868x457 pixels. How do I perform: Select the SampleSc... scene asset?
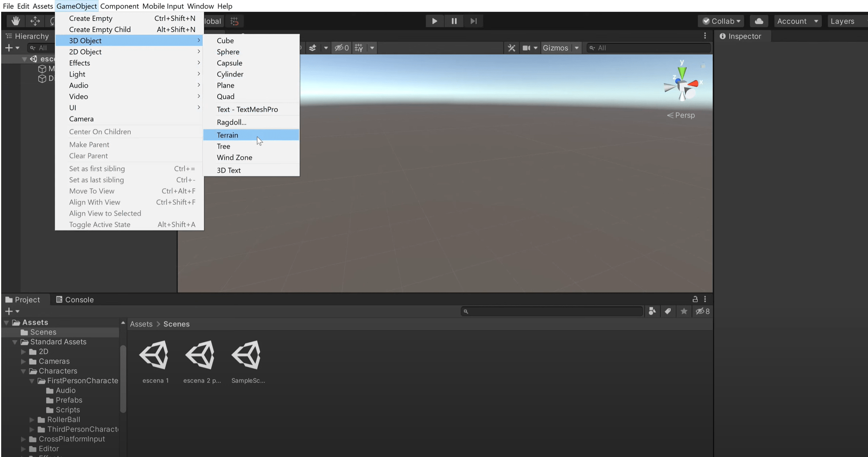pos(248,362)
